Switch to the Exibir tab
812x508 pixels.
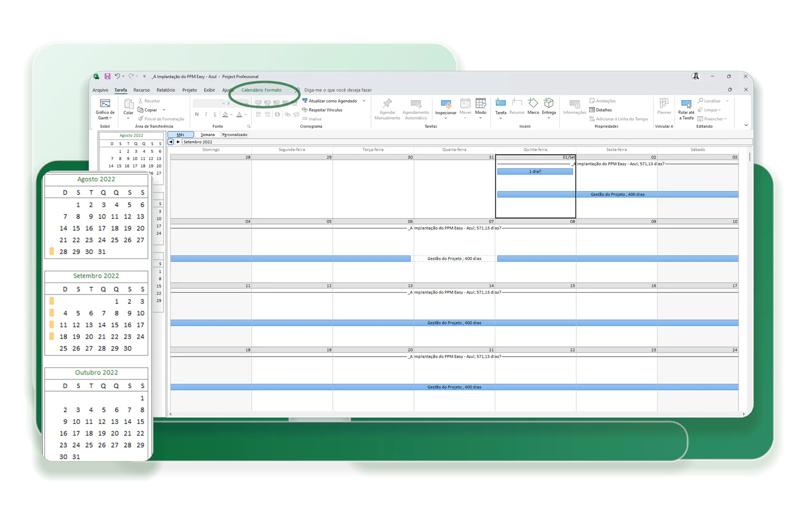click(x=210, y=90)
